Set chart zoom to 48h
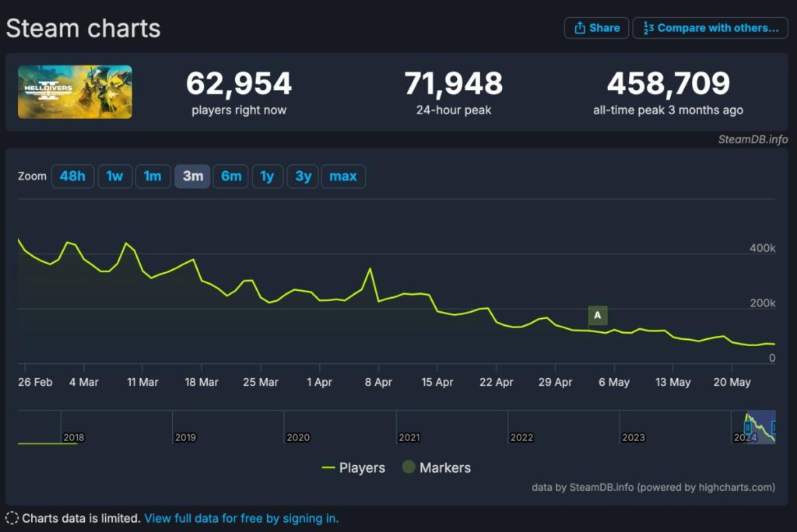This screenshot has width=797, height=532. [72, 177]
